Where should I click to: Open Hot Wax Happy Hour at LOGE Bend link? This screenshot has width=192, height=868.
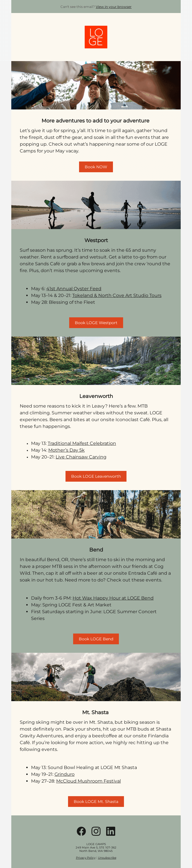[113, 598]
